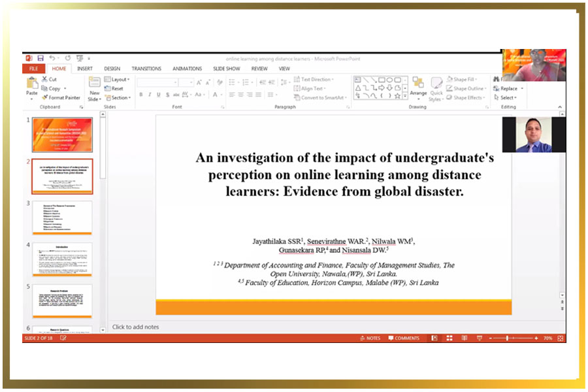Image resolution: width=588 pixels, height=392 pixels.
Task: Switch to Reading view
Action: (x=465, y=338)
